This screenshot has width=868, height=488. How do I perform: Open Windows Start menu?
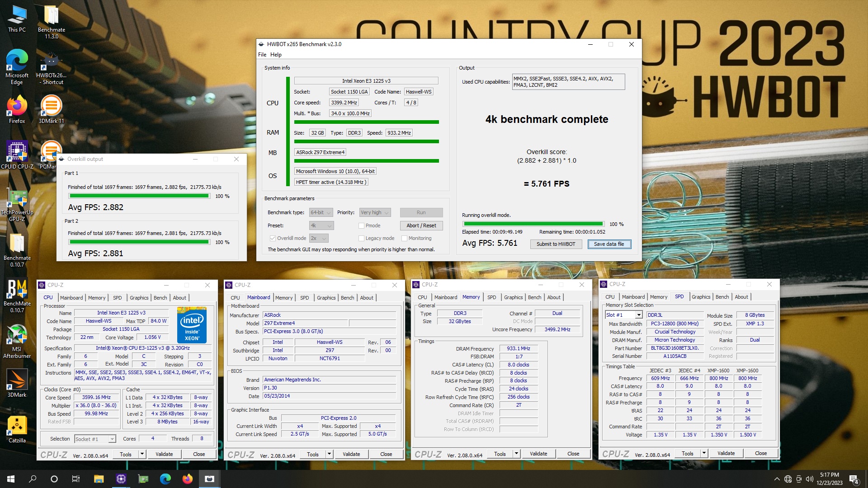(11, 479)
